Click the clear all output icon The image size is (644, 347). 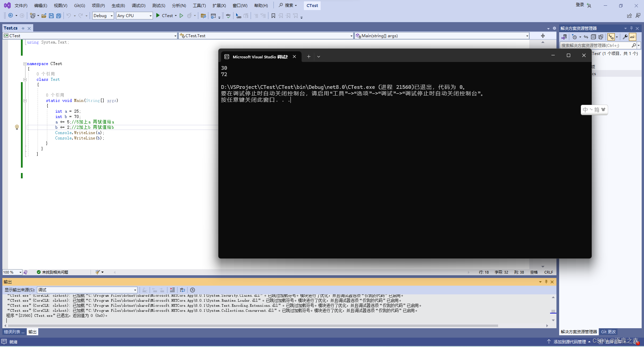click(172, 290)
